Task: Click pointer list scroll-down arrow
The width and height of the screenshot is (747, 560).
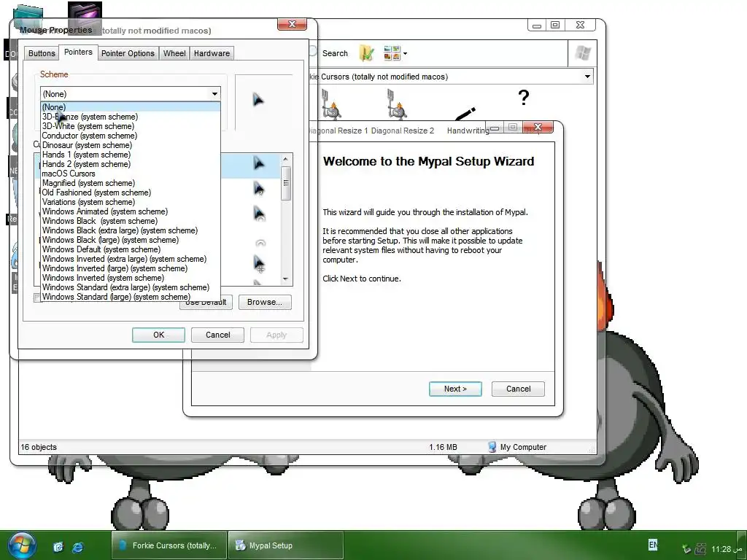Action: point(286,279)
